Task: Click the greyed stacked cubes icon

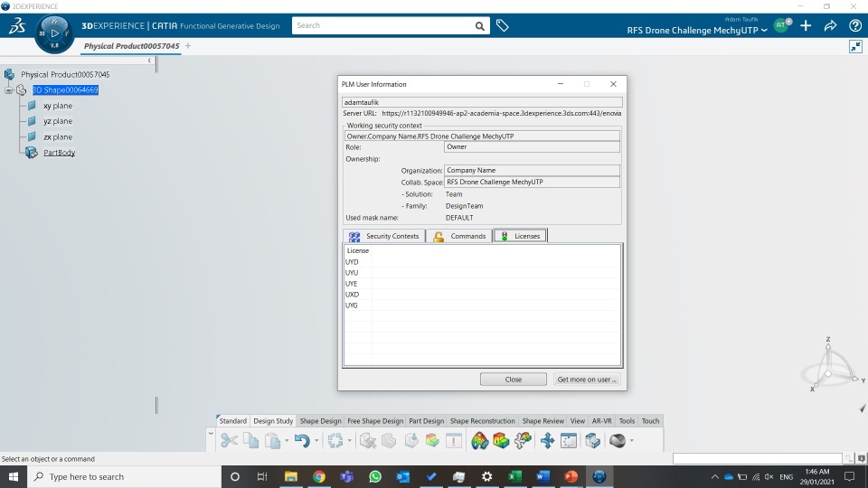Action: click(389, 440)
